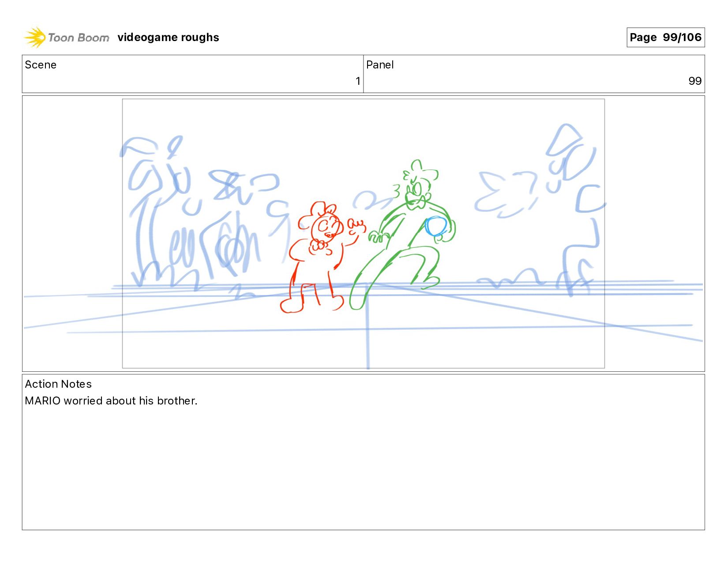Viewport: 728px width, 563px height.
Task: Click the 'Panel' label
Action: pos(380,65)
